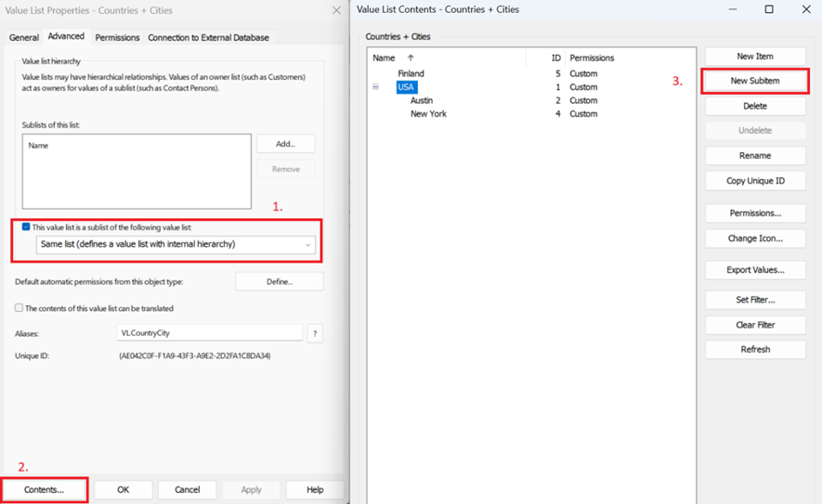
Task: Click the Aliases help question mark button
Action: [x=315, y=333]
